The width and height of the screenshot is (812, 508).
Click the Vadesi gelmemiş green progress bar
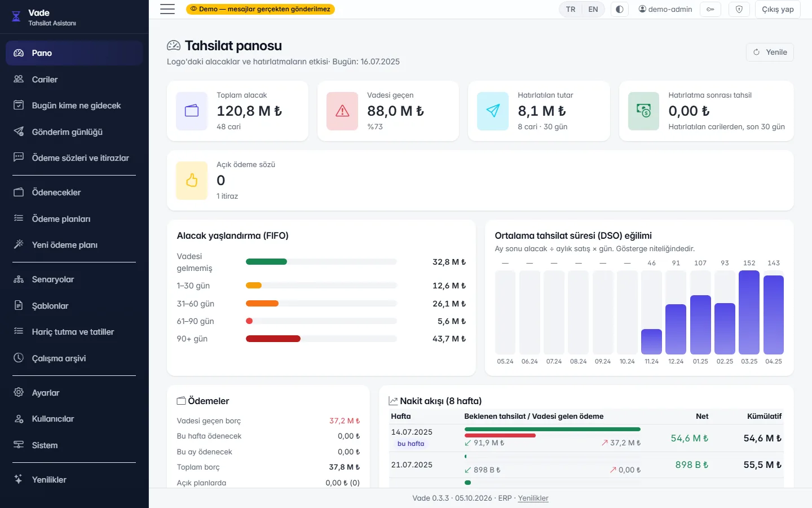click(x=267, y=262)
